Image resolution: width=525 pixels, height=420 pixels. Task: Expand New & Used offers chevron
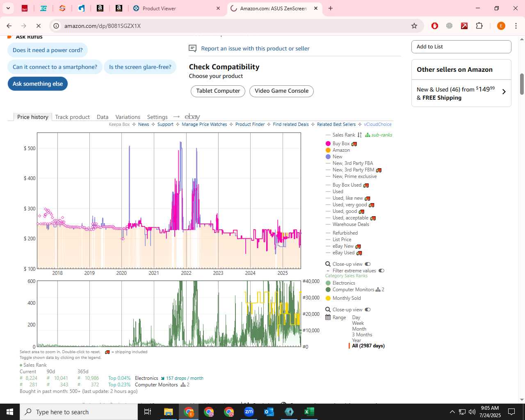[504, 92]
